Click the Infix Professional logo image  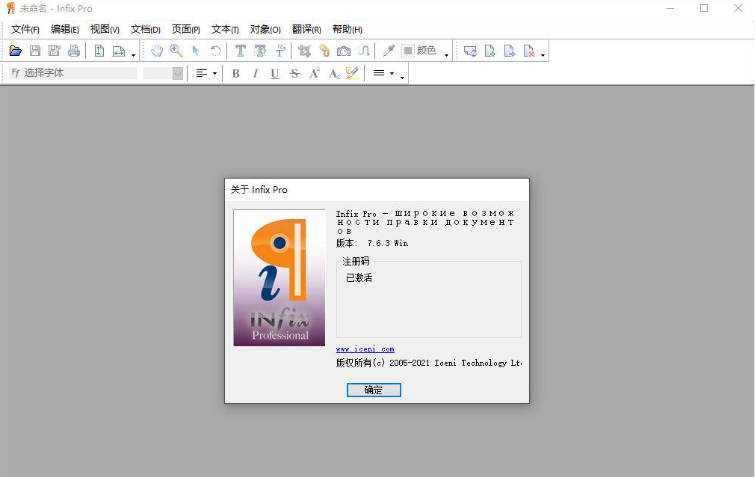(x=279, y=277)
